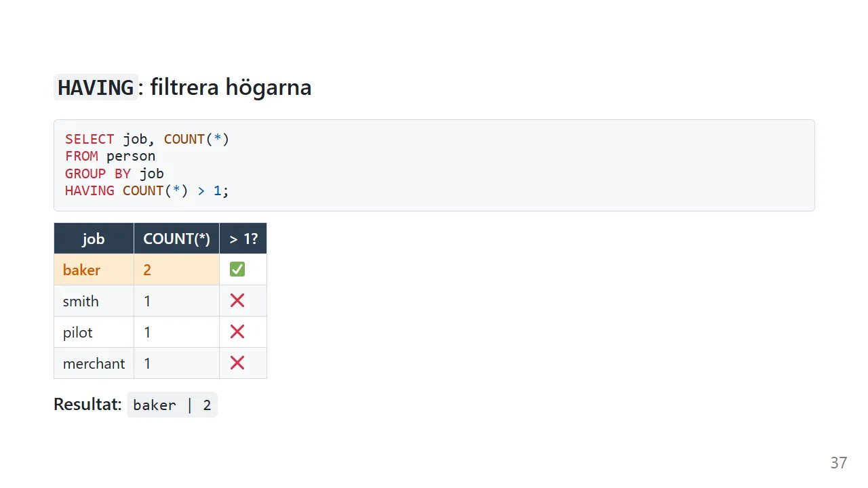Click the count value 1 for merchant

176,363
